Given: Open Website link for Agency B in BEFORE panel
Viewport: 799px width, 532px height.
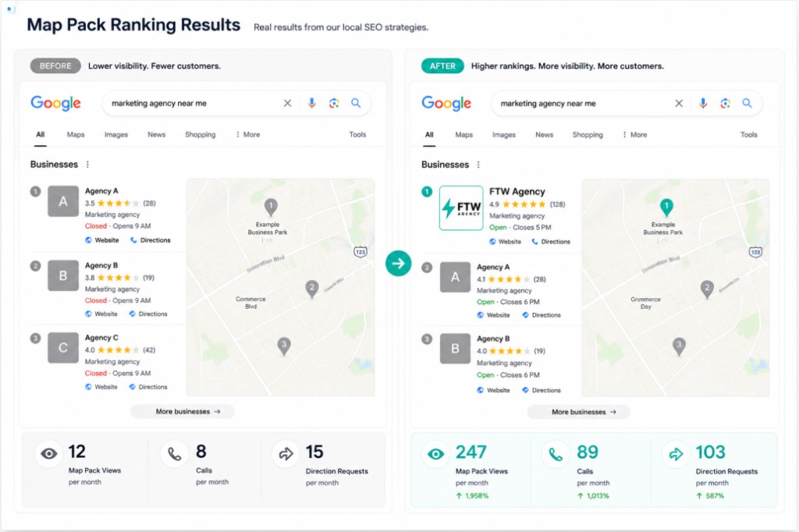Looking at the screenshot, I should (101, 314).
